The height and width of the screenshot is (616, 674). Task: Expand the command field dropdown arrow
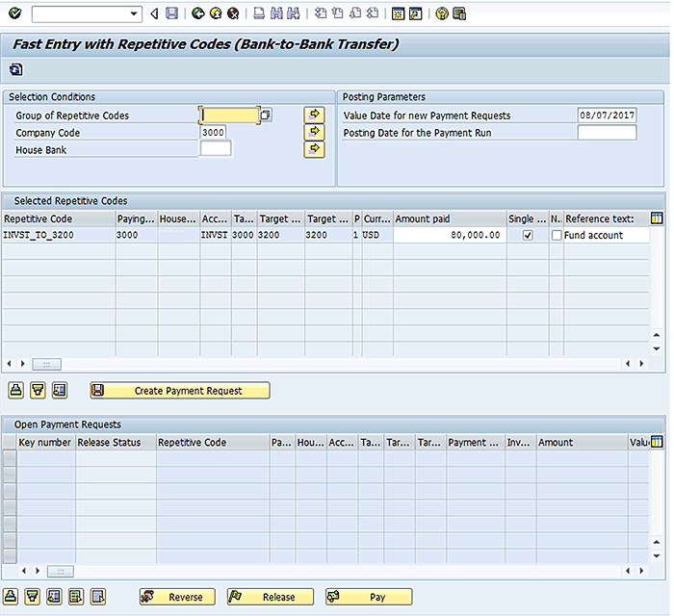click(x=135, y=13)
